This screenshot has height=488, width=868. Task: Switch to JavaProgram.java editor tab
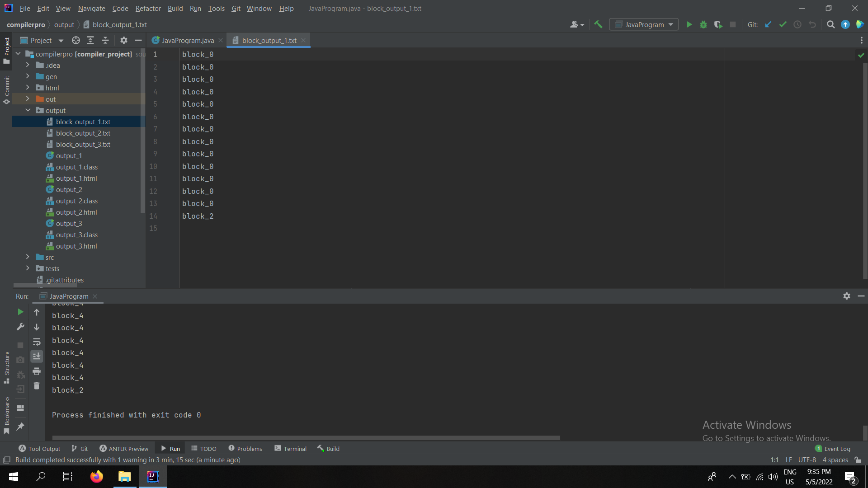click(x=188, y=41)
